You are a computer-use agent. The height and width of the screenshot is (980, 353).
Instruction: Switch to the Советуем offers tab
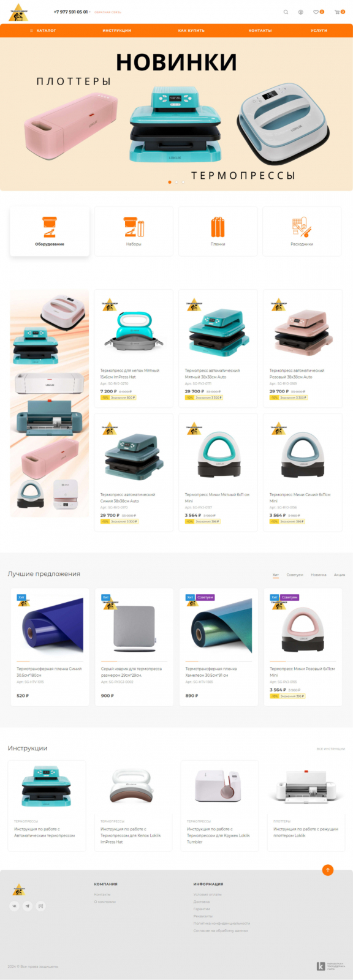295,575
